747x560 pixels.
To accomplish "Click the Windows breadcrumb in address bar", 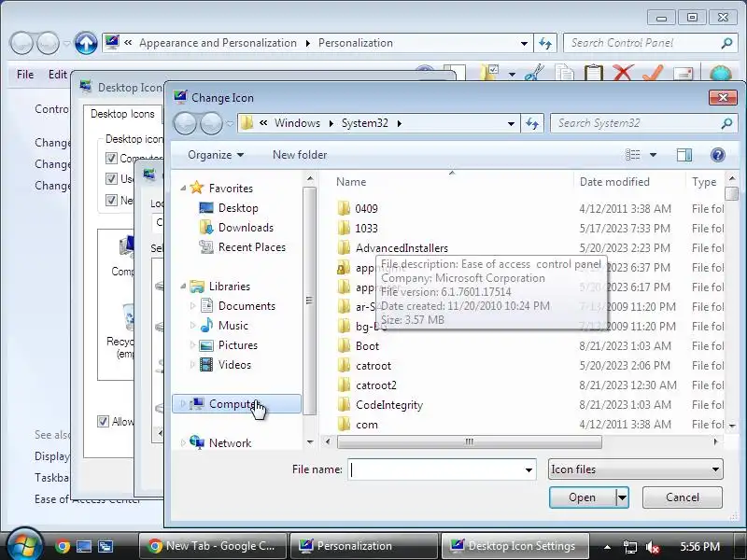I will coord(297,123).
